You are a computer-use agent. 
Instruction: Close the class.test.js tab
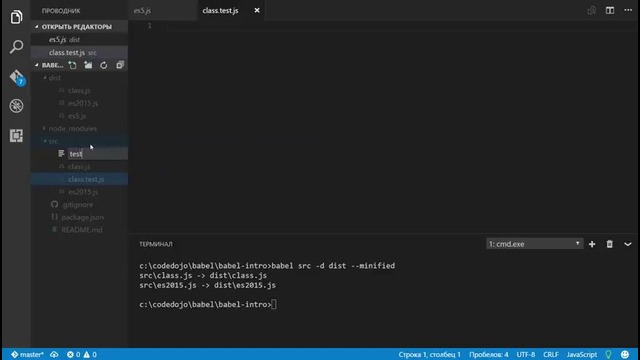(257, 10)
